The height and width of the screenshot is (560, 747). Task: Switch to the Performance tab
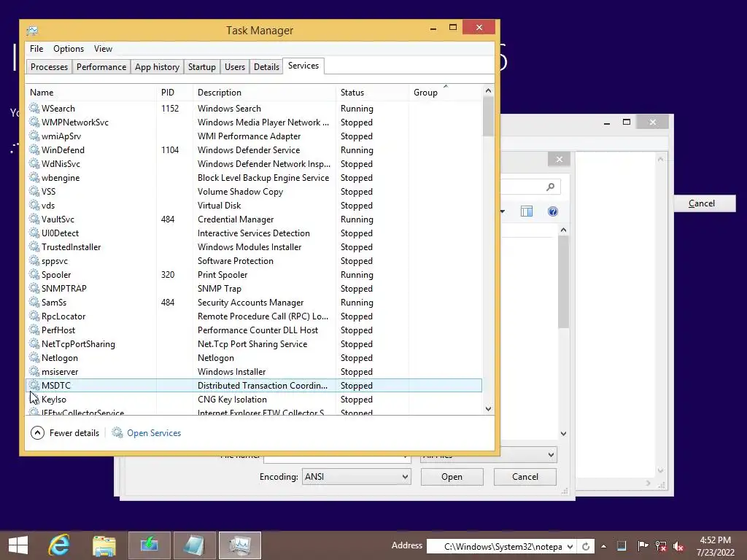[101, 66]
